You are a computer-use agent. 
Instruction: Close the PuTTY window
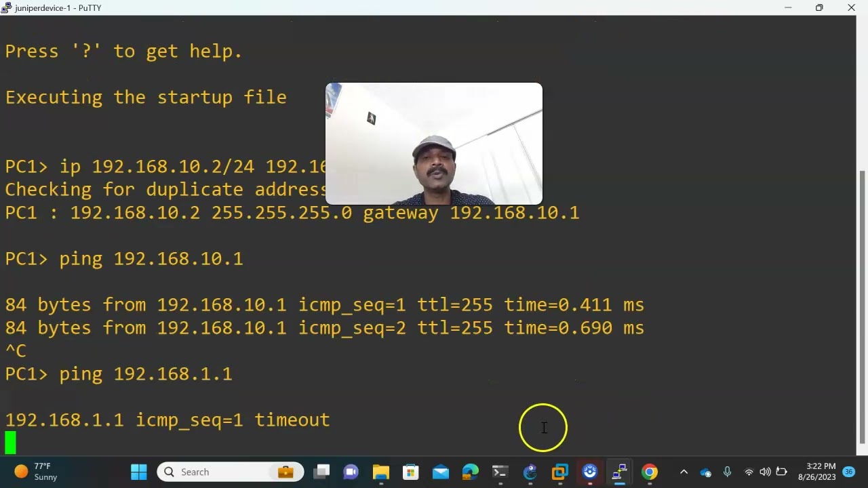[x=851, y=7]
